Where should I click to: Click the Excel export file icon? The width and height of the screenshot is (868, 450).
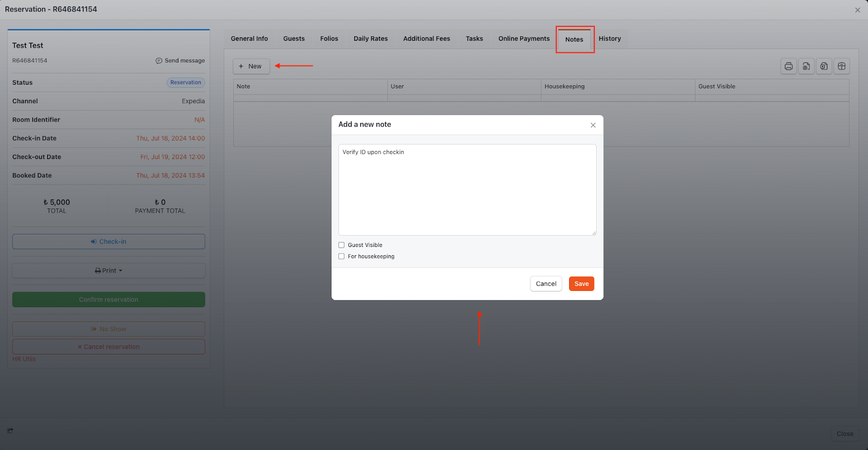coord(824,66)
